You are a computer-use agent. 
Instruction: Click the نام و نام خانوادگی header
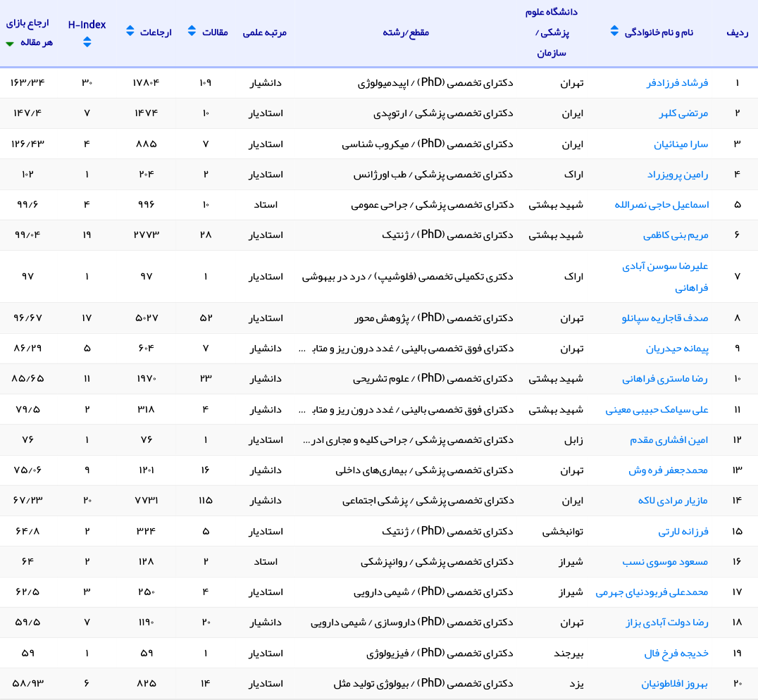tap(659, 32)
